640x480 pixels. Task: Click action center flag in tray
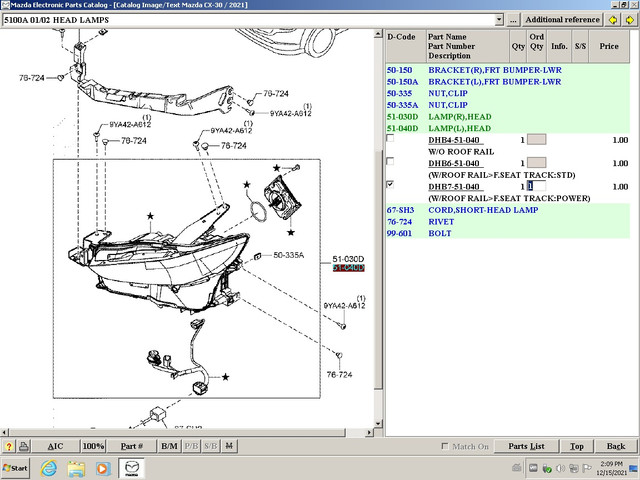coord(587,468)
